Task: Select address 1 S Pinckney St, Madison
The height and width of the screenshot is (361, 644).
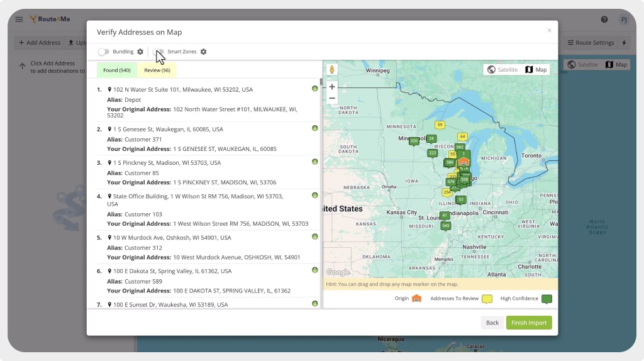Action: click(167, 163)
